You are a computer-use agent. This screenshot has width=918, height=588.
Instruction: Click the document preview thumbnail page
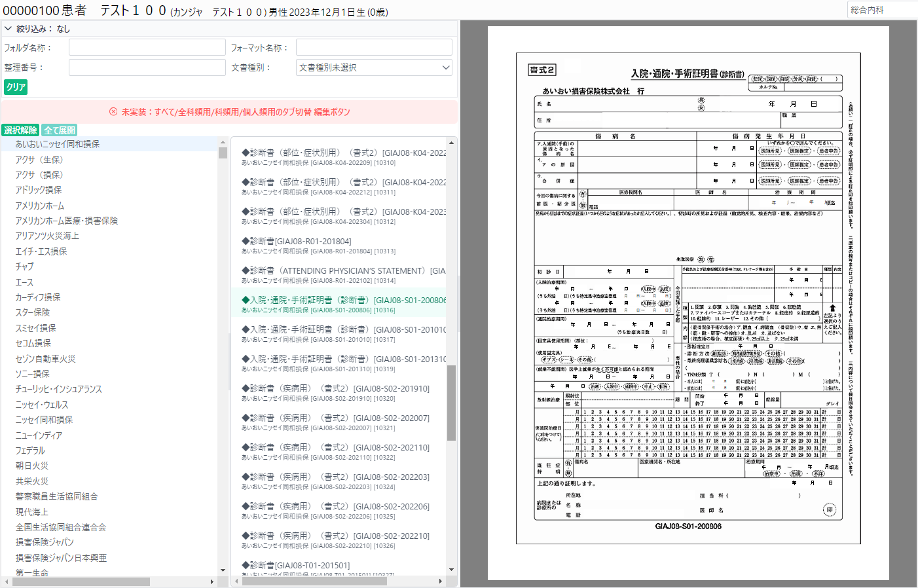(x=688, y=303)
